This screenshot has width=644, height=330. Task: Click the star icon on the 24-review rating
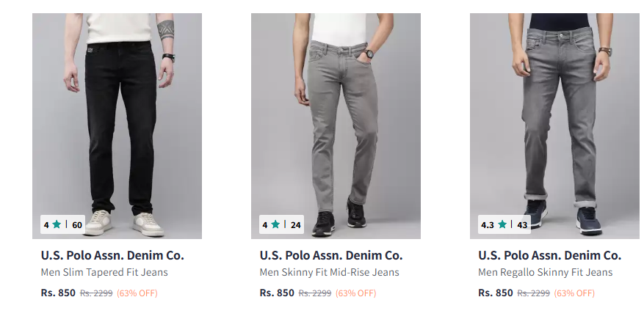click(x=275, y=225)
